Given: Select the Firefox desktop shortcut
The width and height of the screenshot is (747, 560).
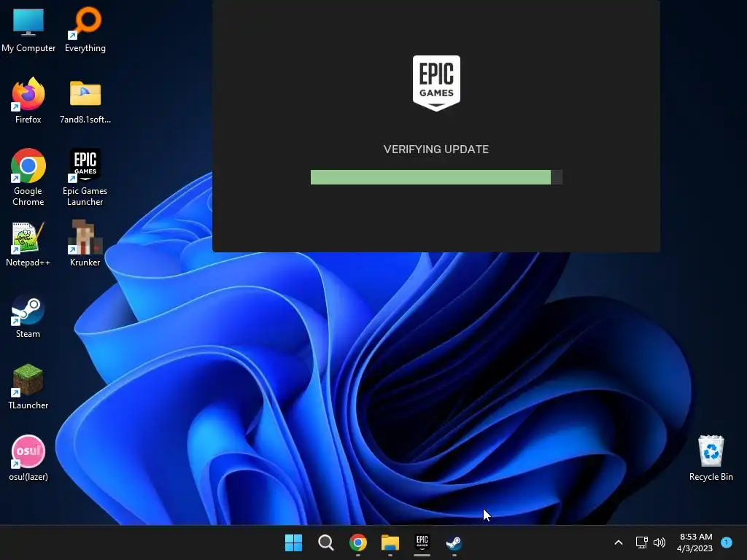Looking at the screenshot, I should coord(28,101).
